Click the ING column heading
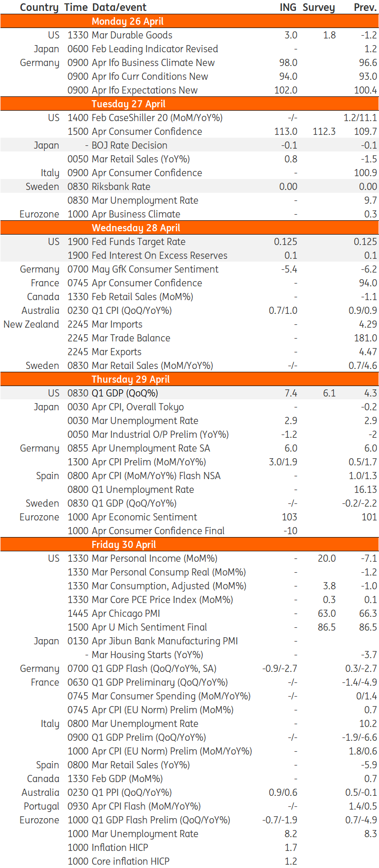 coord(288,8)
